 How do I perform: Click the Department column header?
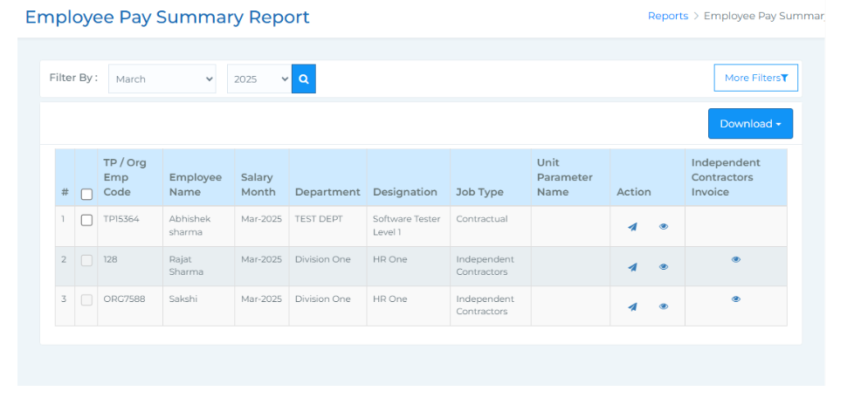(327, 192)
